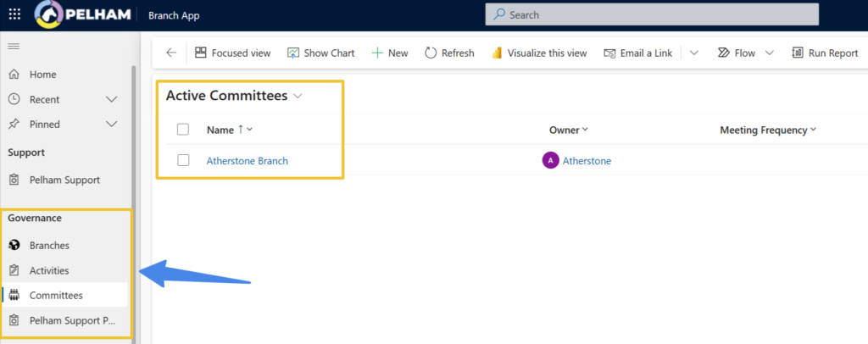Image resolution: width=868 pixels, height=344 pixels.
Task: Expand the Pinned section chevron
Action: (x=111, y=124)
